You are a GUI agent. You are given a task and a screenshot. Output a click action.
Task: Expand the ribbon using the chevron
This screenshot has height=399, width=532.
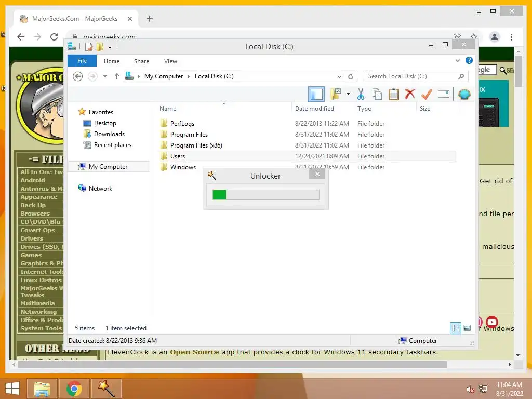click(x=457, y=61)
